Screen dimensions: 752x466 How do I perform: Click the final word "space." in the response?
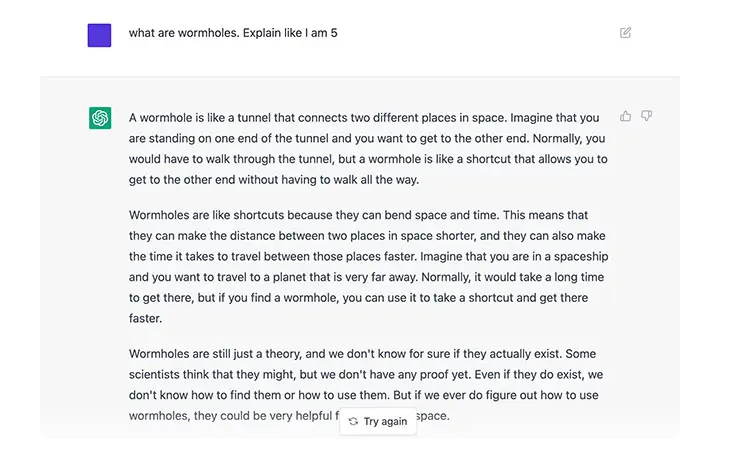pos(433,416)
